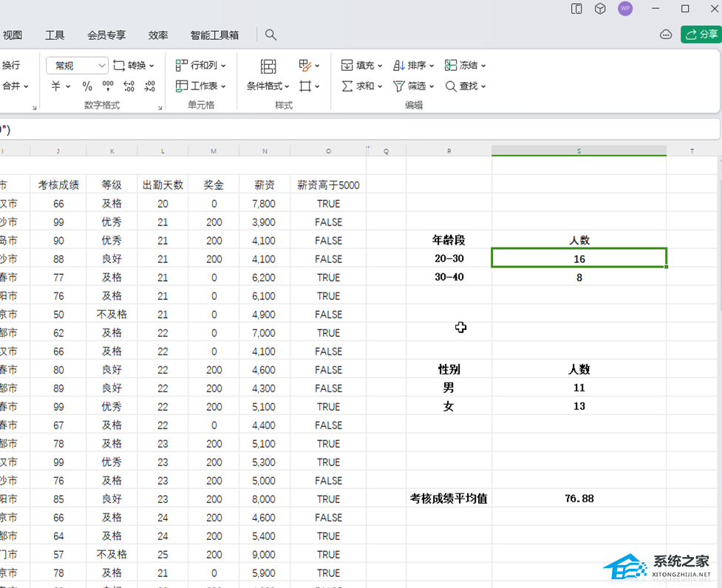Click the 等级 header cell
This screenshot has height=588, width=722.
(x=112, y=185)
